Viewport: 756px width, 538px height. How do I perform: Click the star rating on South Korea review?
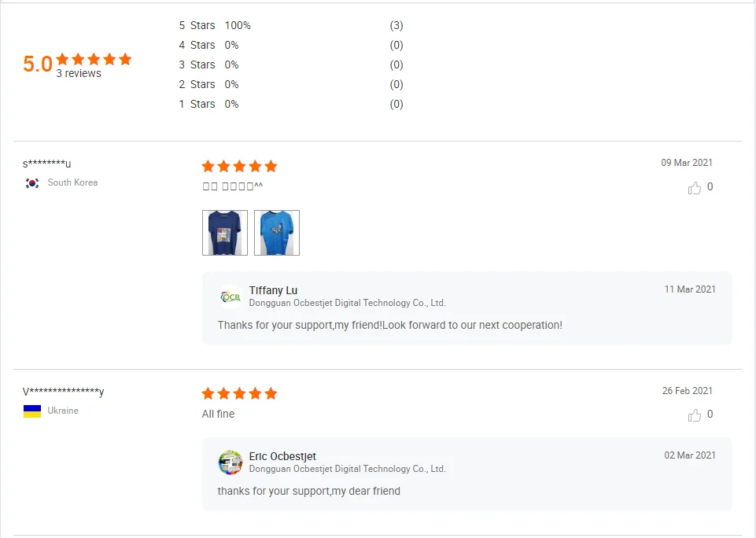[239, 166]
